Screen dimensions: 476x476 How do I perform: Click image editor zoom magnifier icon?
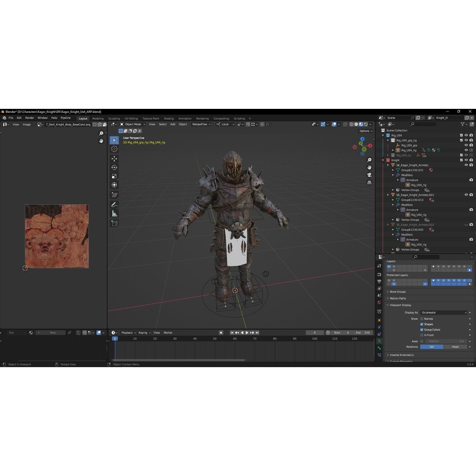101,133
